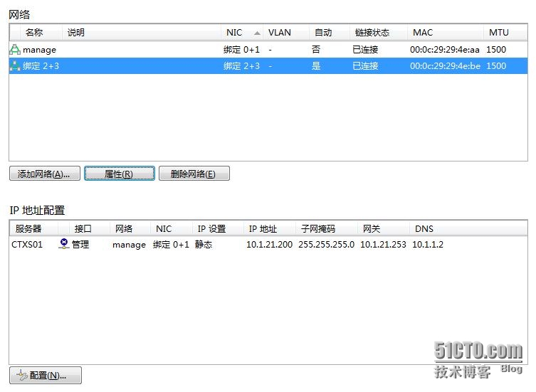Click the 删除网络(E) button
This screenshot has height=392, width=536.
coord(194,174)
